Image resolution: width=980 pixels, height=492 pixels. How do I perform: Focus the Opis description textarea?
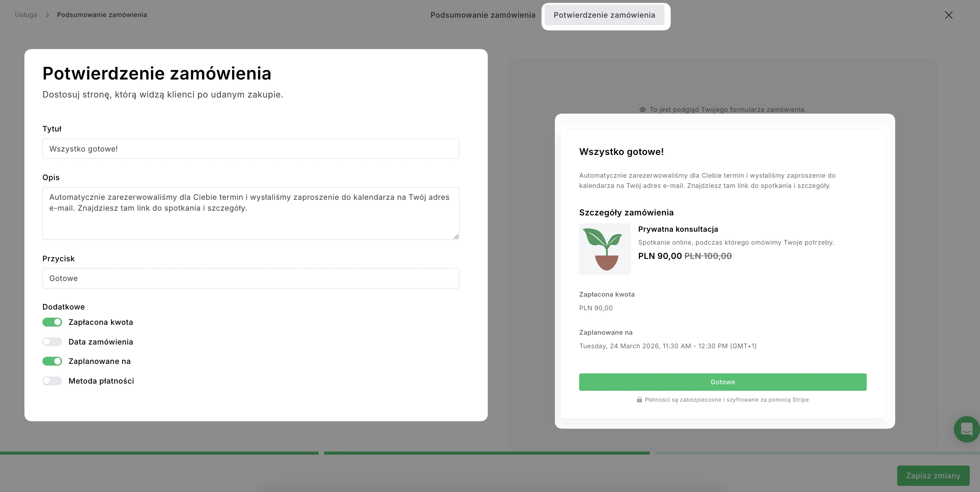pos(251,213)
